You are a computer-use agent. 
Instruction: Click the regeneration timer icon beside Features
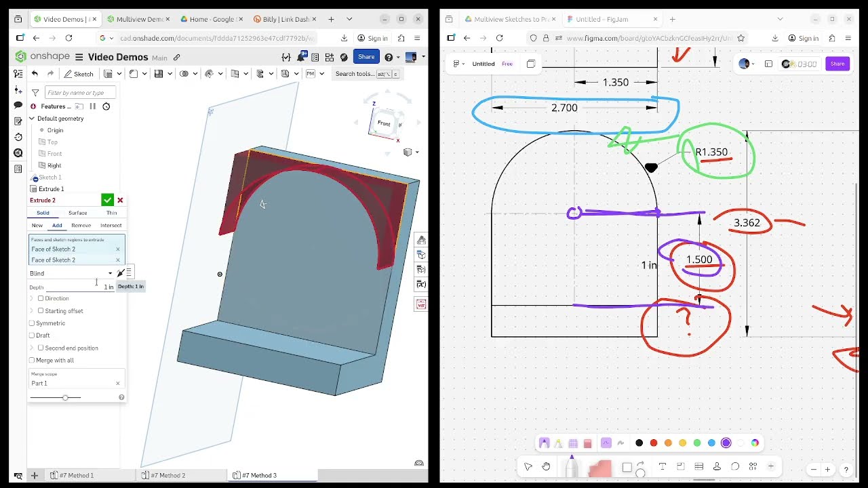coord(106,106)
